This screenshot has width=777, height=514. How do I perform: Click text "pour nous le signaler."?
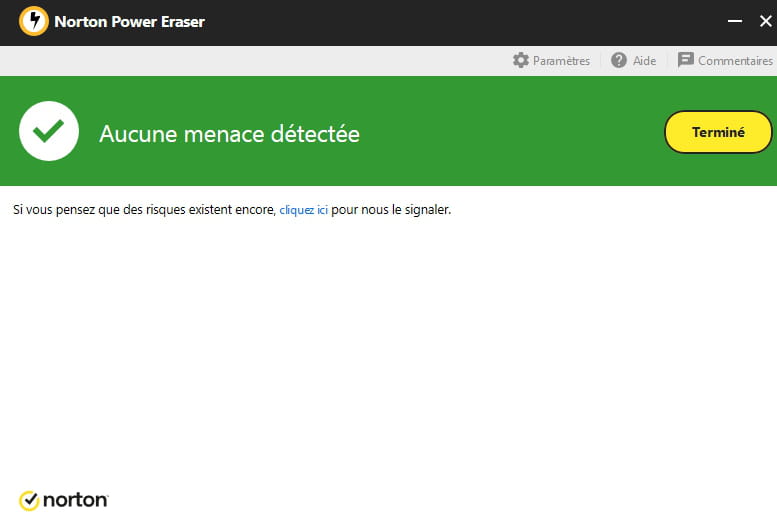(x=391, y=210)
